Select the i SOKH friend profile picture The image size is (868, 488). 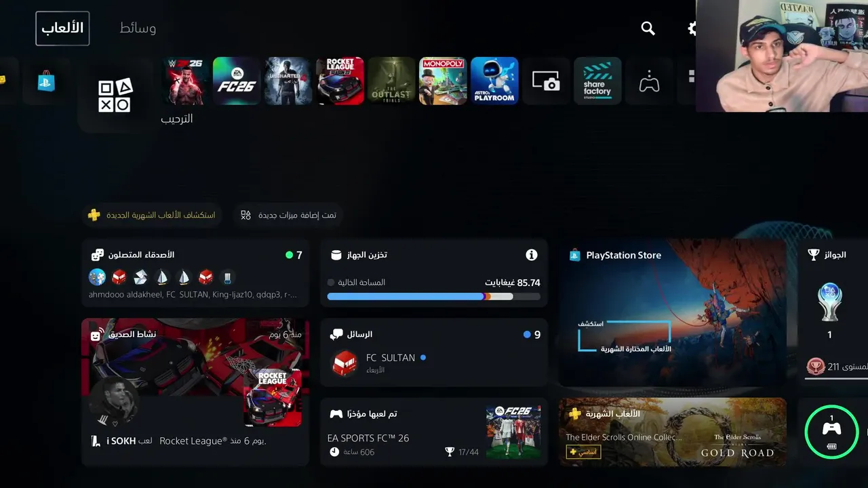[x=114, y=403]
